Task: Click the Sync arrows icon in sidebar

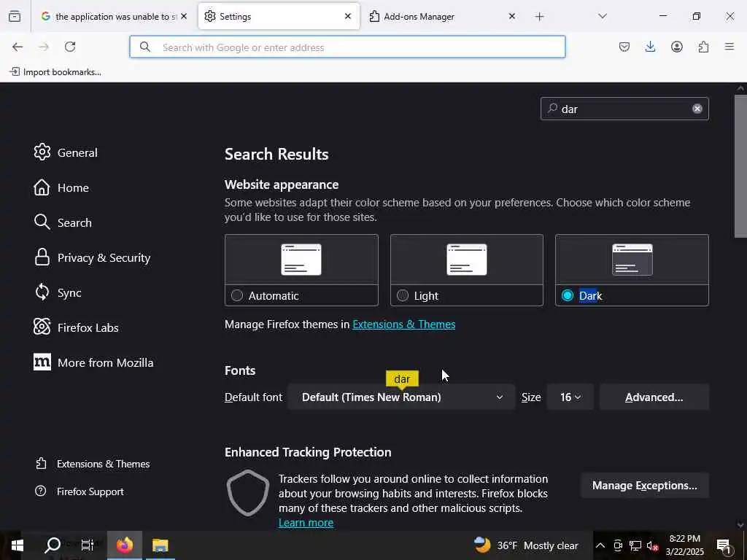Action: point(42,292)
